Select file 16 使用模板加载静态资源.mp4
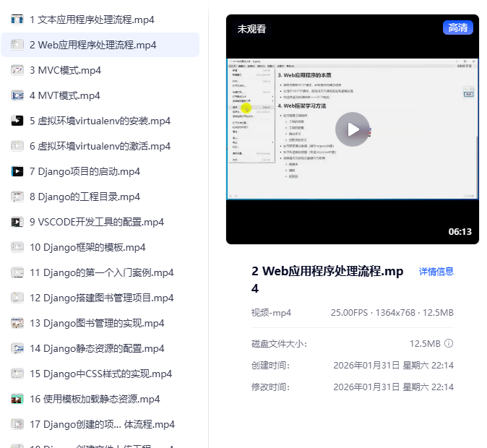 click(100, 399)
